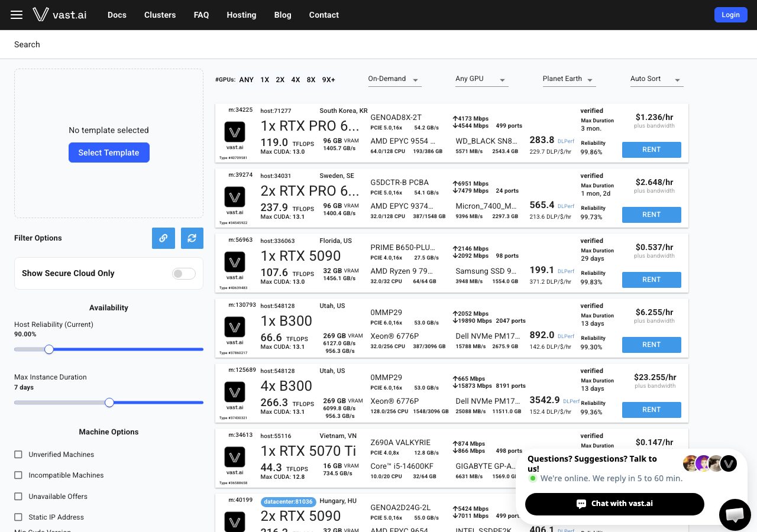The width and height of the screenshot is (757, 532).
Task: Click host:71277 label on first listing
Action: tap(276, 111)
